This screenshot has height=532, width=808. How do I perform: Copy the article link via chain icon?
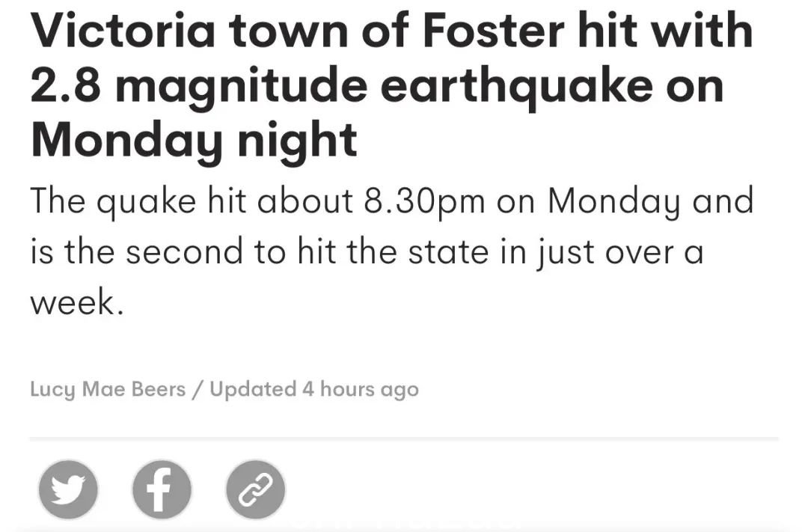coord(256,489)
